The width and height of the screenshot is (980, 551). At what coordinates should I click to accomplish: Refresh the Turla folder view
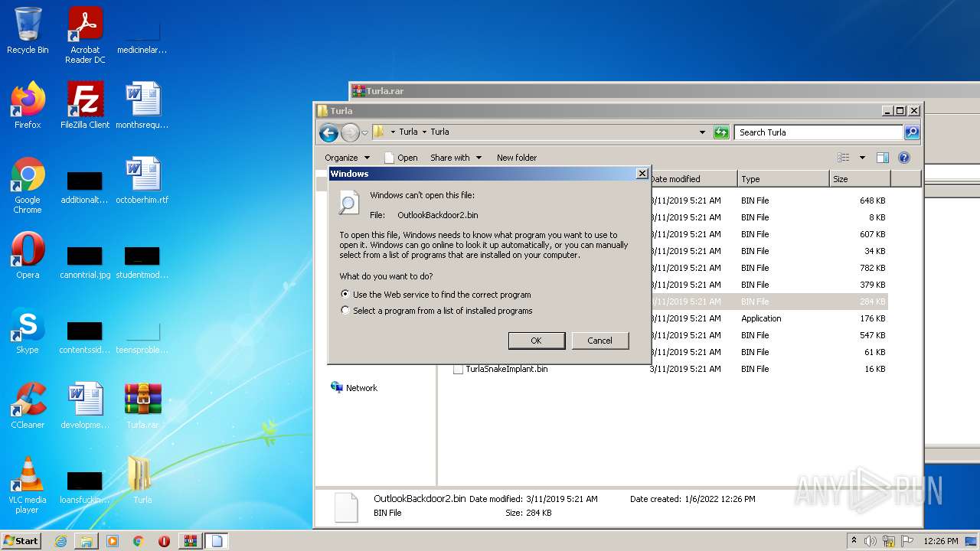click(x=720, y=132)
